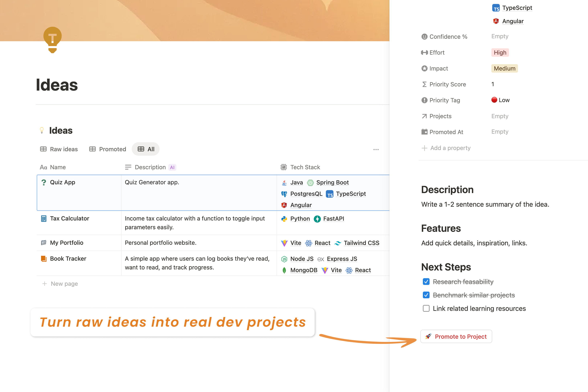Open the Impact Medium select value
Screen dimensions: 588x392
coord(505,68)
